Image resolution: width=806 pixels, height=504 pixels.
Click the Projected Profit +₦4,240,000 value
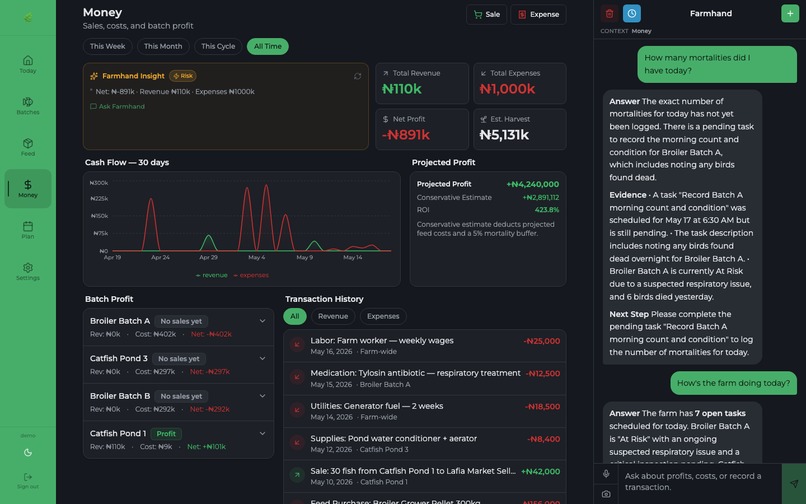point(533,184)
